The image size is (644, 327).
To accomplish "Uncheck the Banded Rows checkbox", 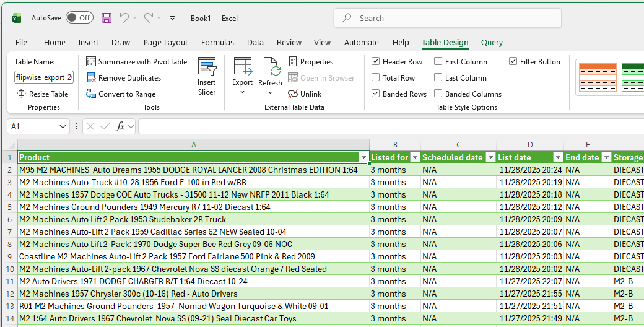I will point(376,94).
